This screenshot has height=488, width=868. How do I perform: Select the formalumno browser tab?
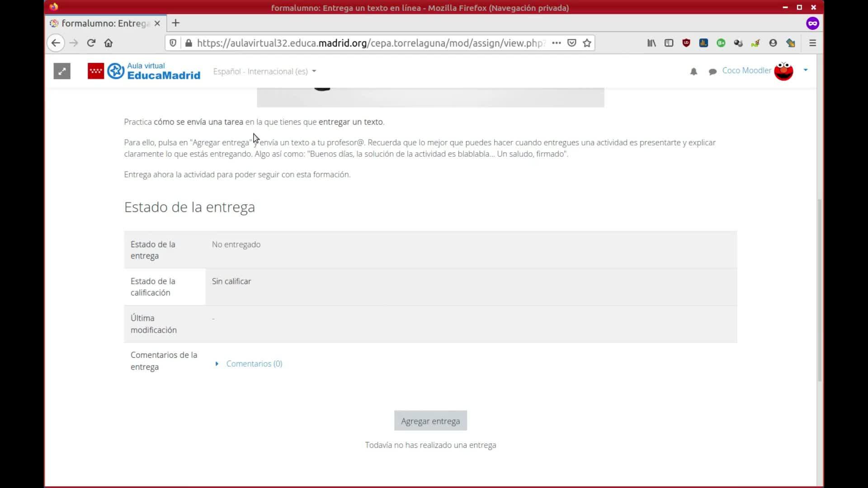click(105, 23)
